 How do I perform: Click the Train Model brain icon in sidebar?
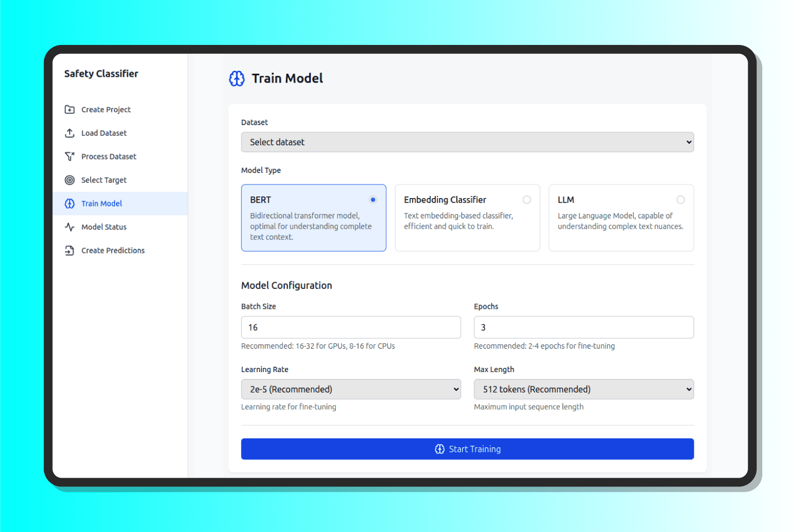[x=70, y=204]
